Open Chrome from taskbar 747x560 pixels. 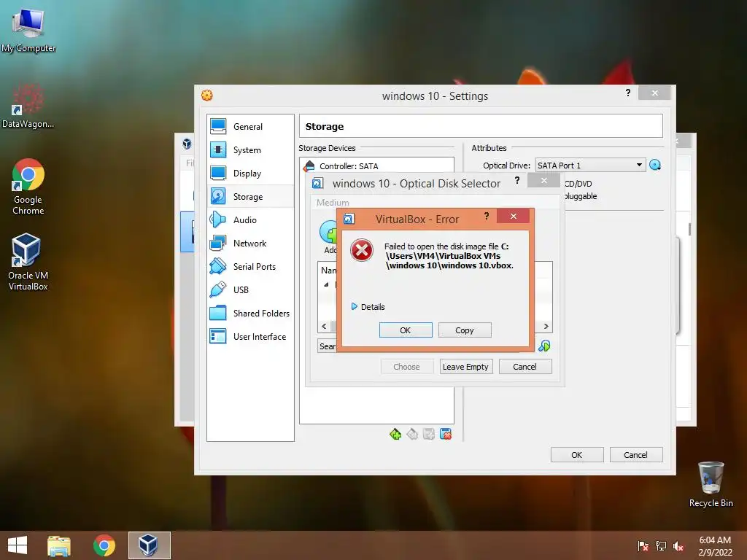click(x=104, y=545)
